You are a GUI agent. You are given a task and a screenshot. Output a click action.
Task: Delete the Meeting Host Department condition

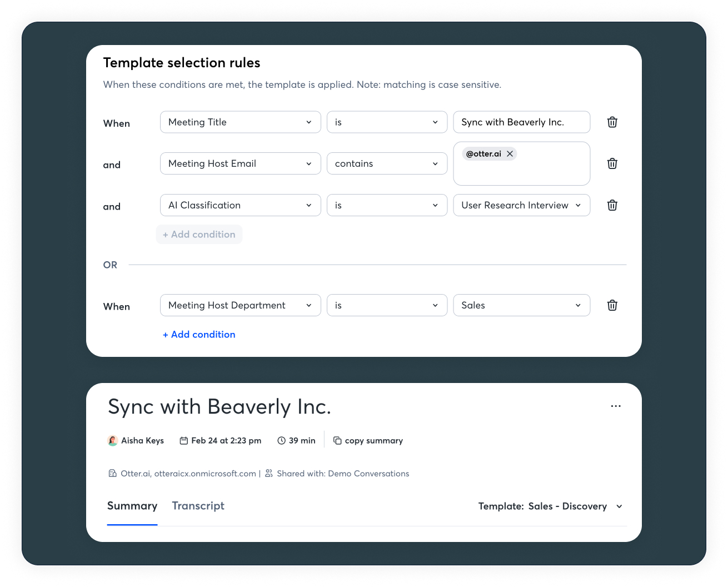[x=612, y=305]
